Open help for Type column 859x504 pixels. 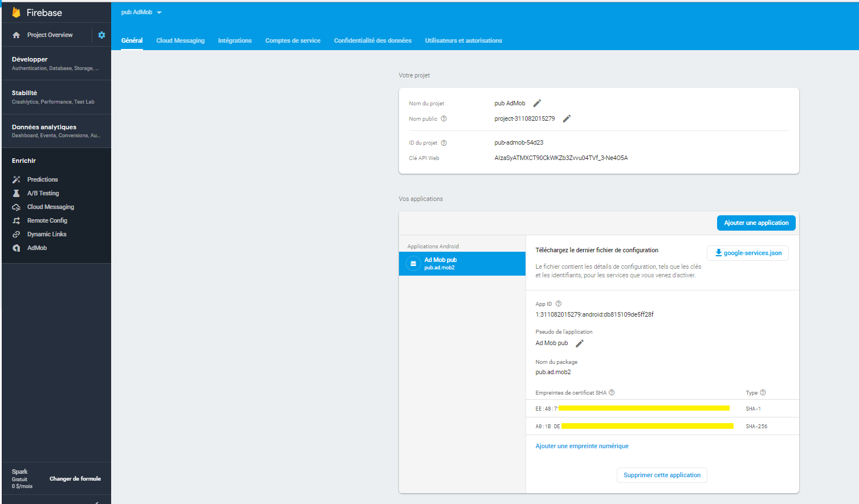click(x=763, y=392)
